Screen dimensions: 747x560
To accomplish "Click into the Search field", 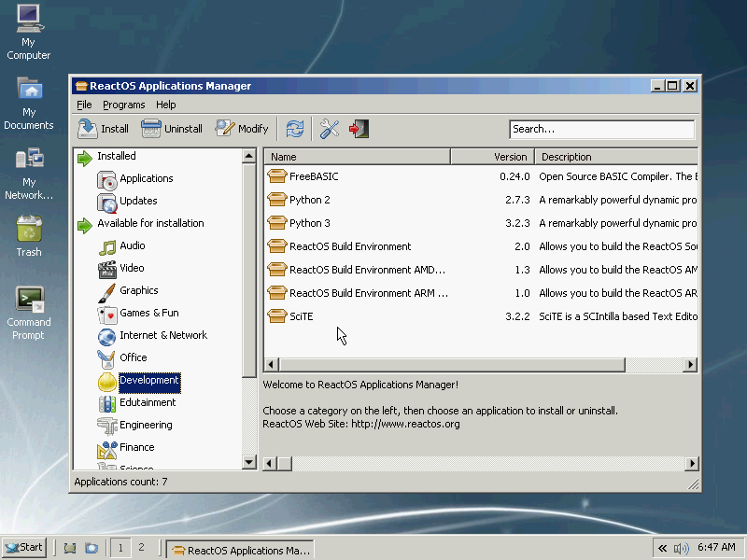I will tap(601, 129).
